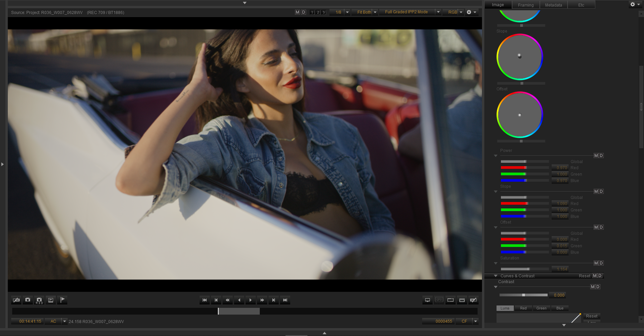
Task: Collapse the Power section triangle
Action: click(x=496, y=156)
